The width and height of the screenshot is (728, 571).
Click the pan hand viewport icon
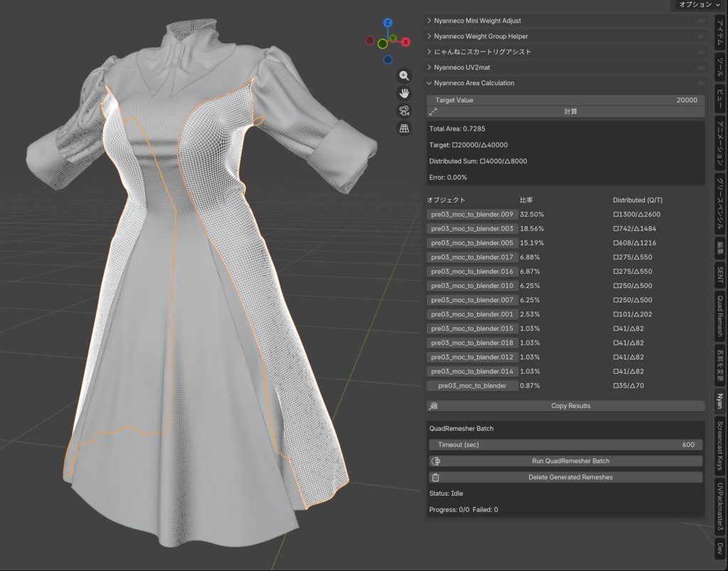tap(404, 93)
